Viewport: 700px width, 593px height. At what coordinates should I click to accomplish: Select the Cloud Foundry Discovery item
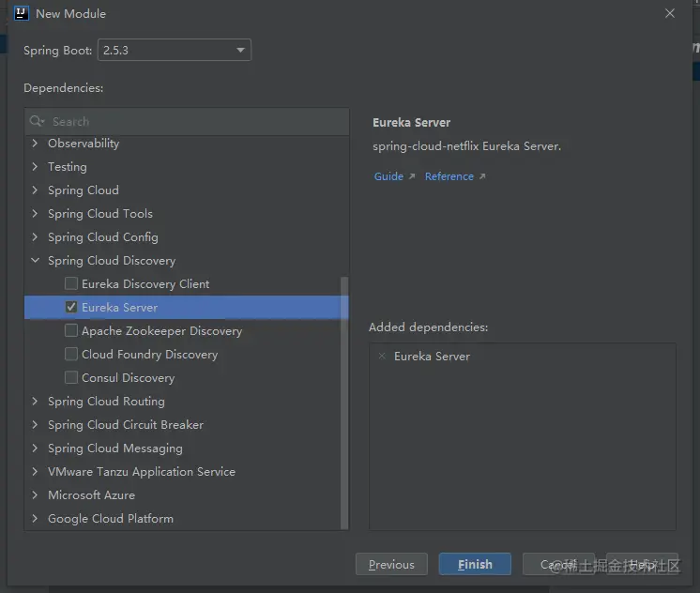coord(149,355)
